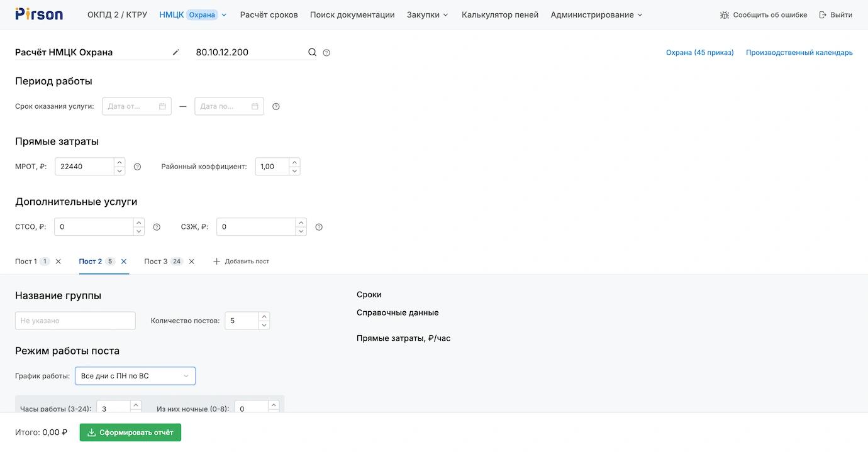
Task: Remove the Пост 3 tab
Action: (x=192, y=262)
